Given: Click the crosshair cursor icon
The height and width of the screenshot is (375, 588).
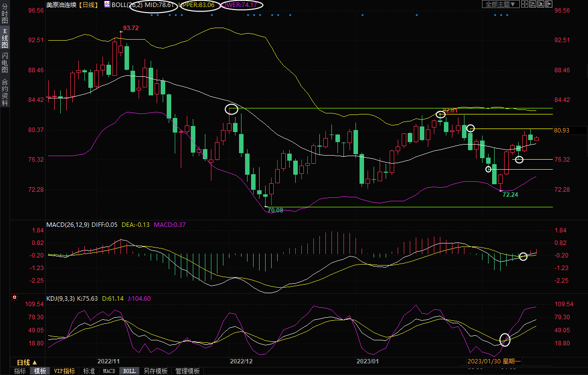Looking at the screenshot, I should 525,4.
